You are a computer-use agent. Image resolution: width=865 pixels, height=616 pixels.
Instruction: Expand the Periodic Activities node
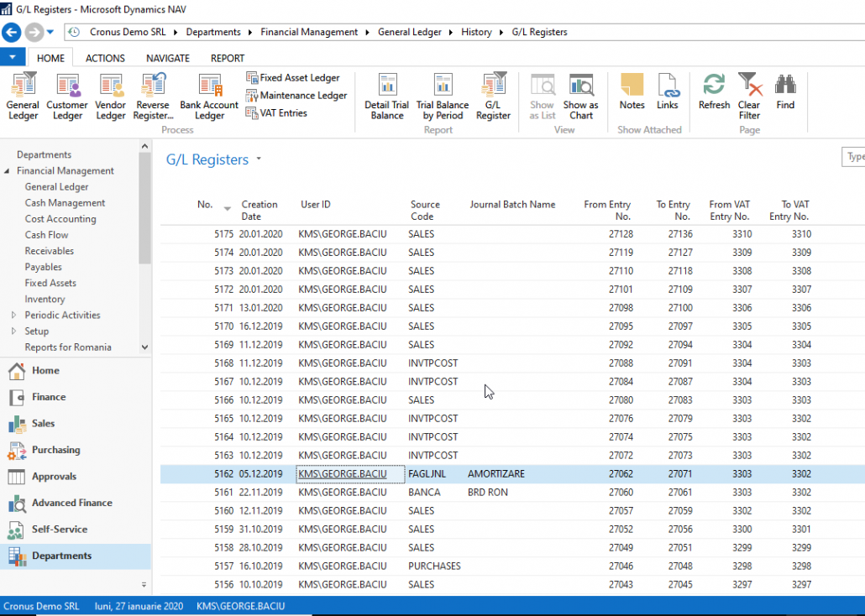13,315
